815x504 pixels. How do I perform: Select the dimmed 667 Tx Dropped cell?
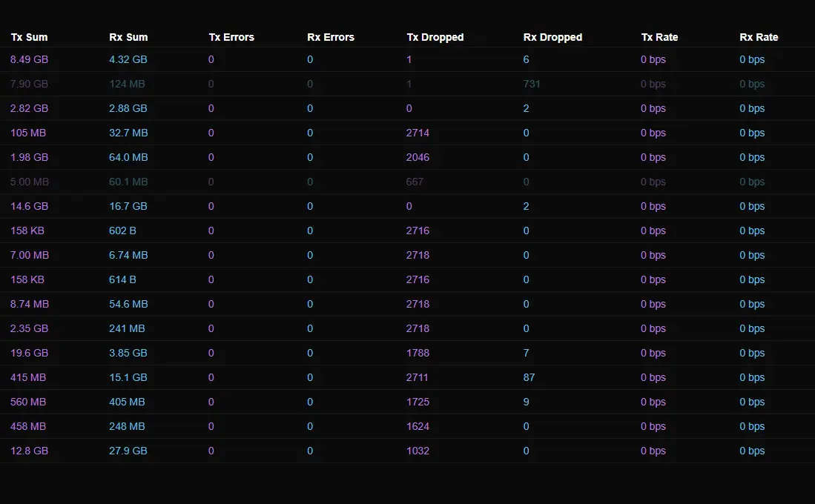point(415,182)
